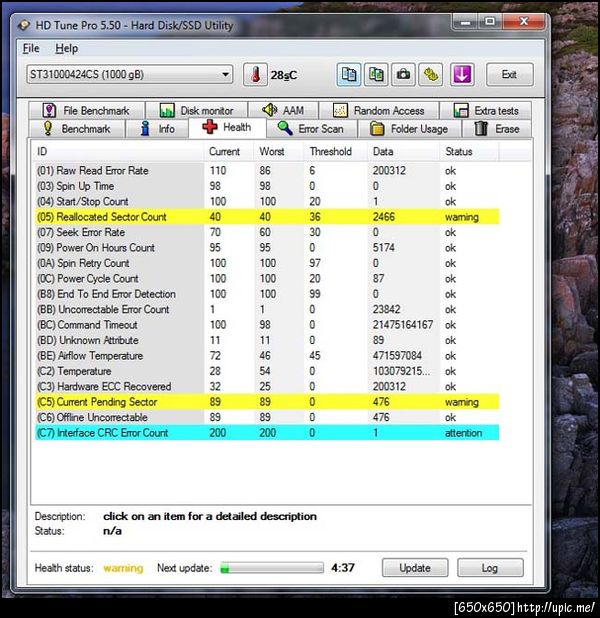Click the Threshold column header
The height and width of the screenshot is (618, 600).
(335, 152)
